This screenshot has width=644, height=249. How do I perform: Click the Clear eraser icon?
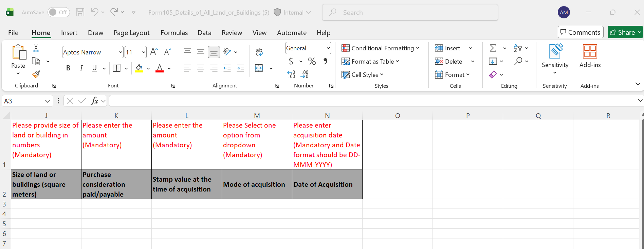point(493,74)
